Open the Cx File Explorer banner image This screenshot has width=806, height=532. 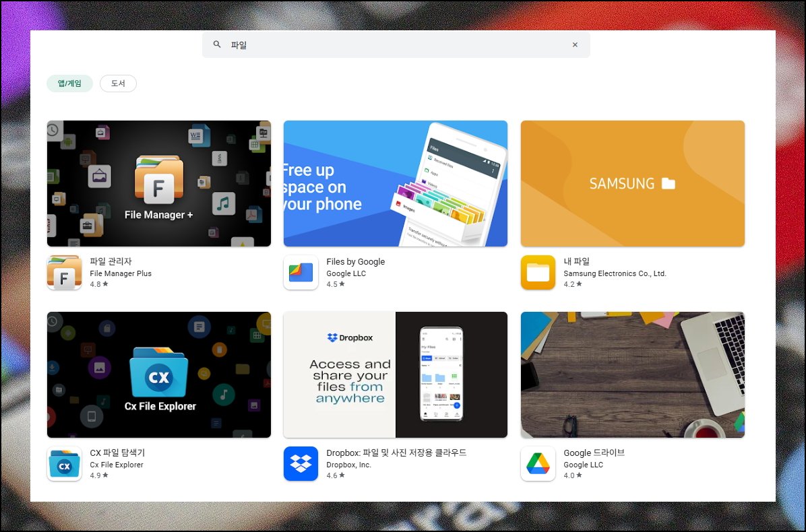[x=159, y=375]
